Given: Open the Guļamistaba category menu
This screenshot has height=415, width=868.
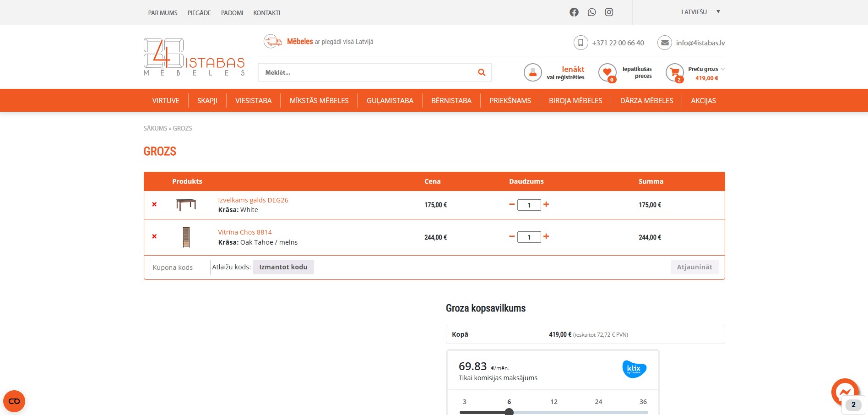Looking at the screenshot, I should (390, 100).
